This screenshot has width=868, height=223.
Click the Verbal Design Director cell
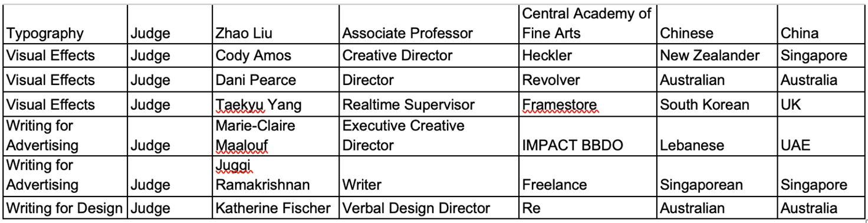(429, 208)
